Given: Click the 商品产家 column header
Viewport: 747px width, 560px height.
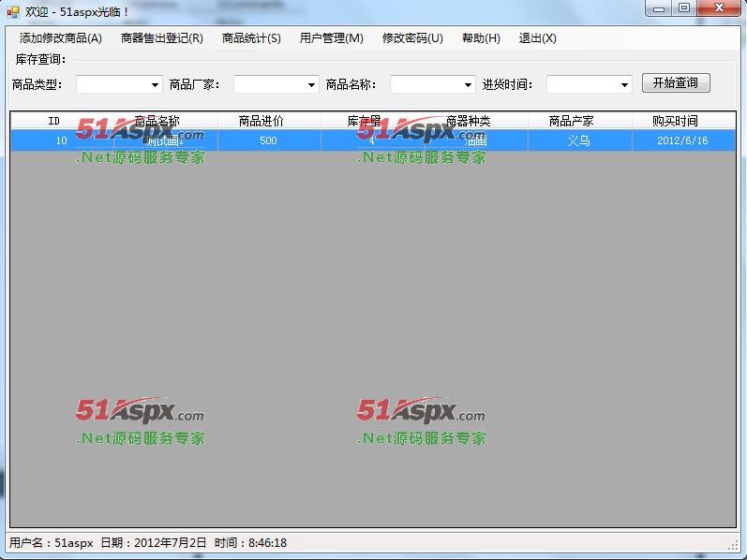Looking at the screenshot, I should click(x=579, y=121).
